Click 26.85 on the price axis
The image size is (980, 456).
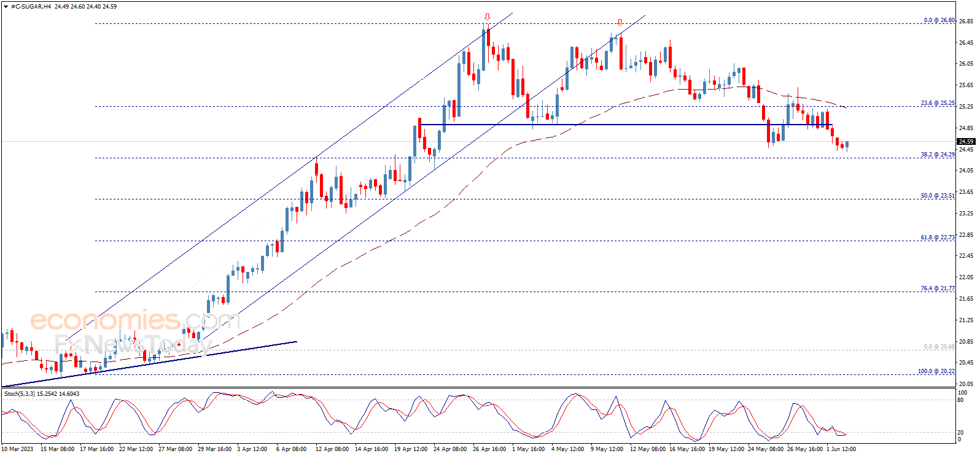click(x=966, y=21)
